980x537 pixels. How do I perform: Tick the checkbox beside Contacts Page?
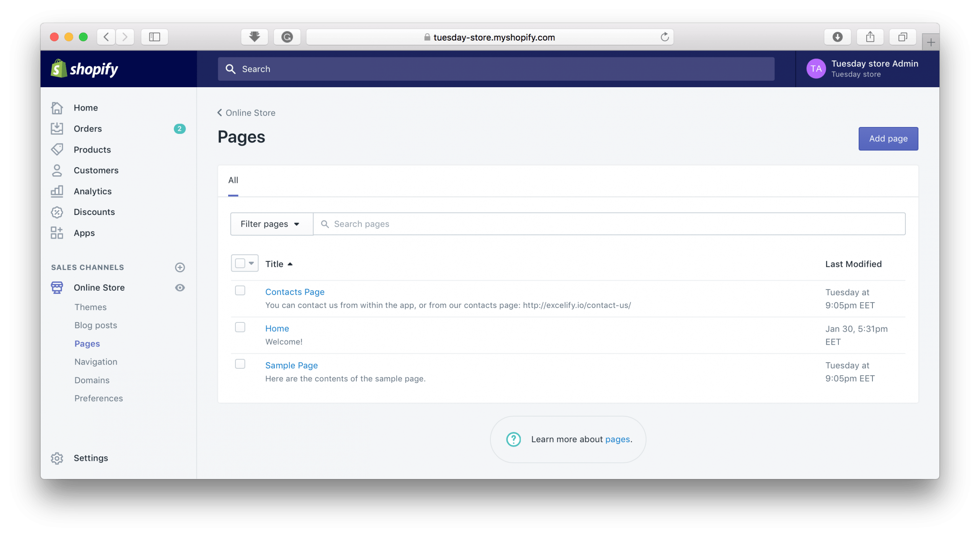[240, 290]
